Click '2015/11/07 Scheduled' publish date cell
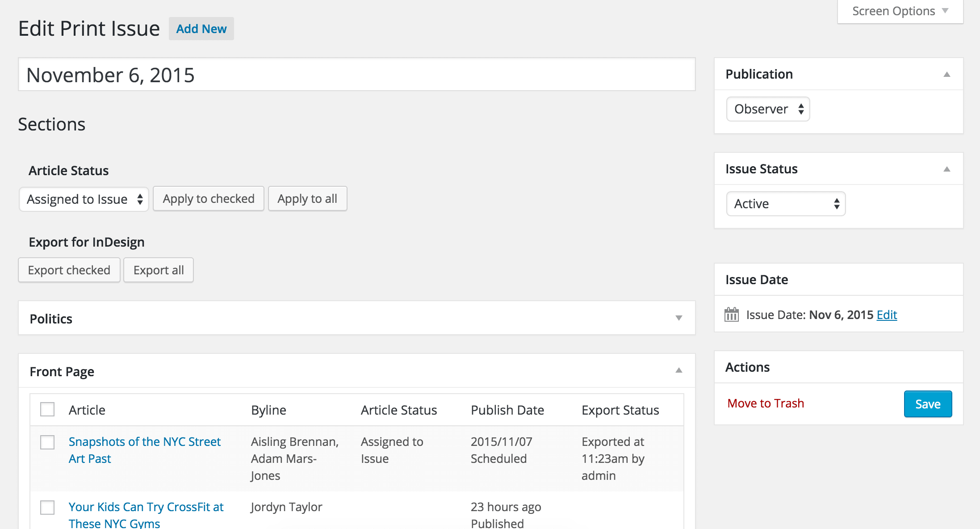The height and width of the screenshot is (529, 980). pyautogui.click(x=501, y=450)
